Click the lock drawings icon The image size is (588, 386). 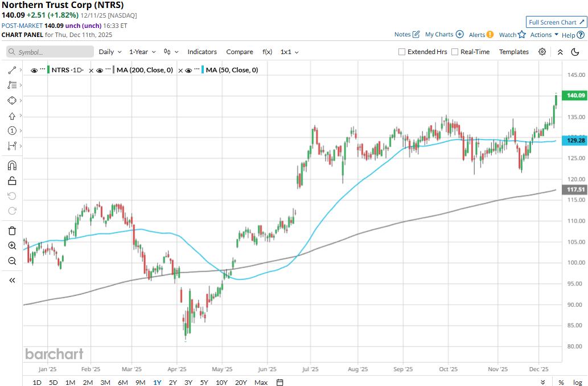coord(12,181)
